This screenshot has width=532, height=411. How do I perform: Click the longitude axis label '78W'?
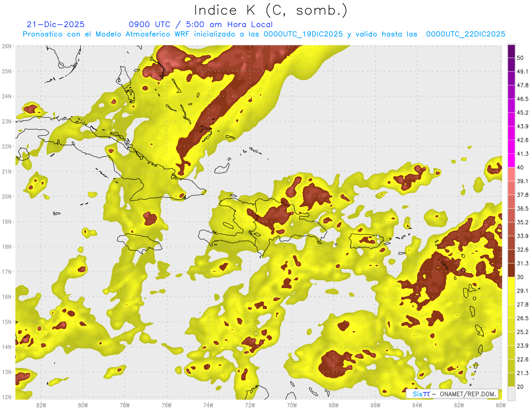tap(125, 405)
